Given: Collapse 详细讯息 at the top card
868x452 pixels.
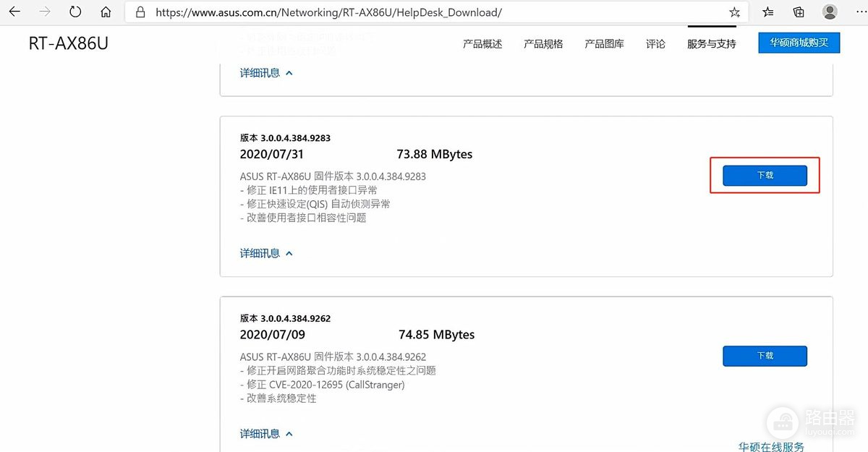Looking at the screenshot, I should point(266,73).
